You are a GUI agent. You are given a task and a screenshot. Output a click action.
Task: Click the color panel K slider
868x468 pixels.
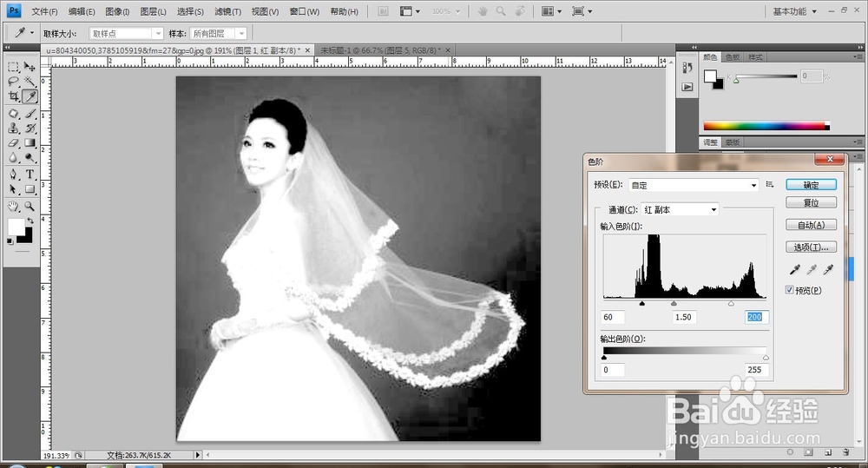click(x=737, y=81)
